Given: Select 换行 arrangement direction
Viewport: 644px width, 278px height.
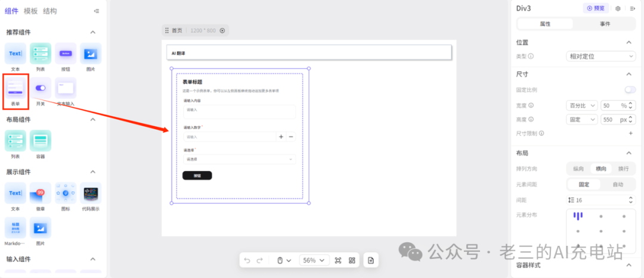Looking at the screenshot, I should coord(624,168).
